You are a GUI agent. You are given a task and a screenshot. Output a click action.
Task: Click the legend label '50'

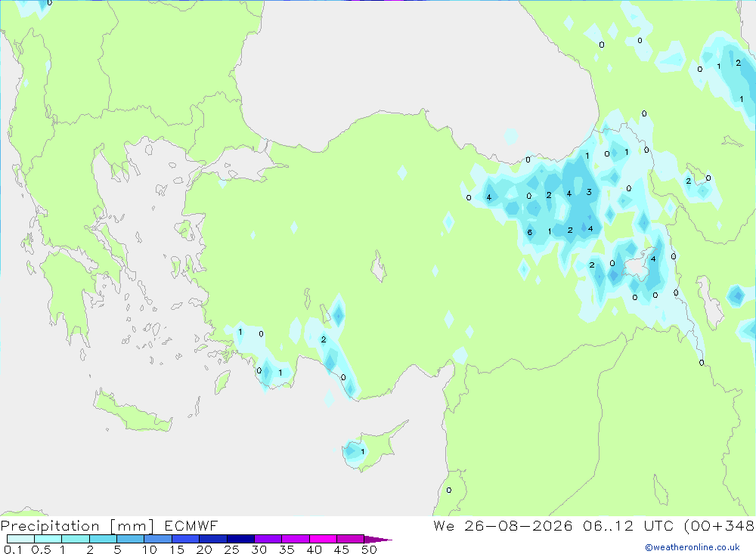tap(369, 549)
